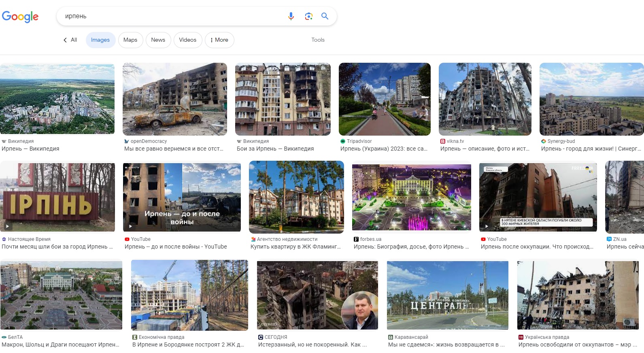Click the forbes.ua source favicon

(x=356, y=239)
